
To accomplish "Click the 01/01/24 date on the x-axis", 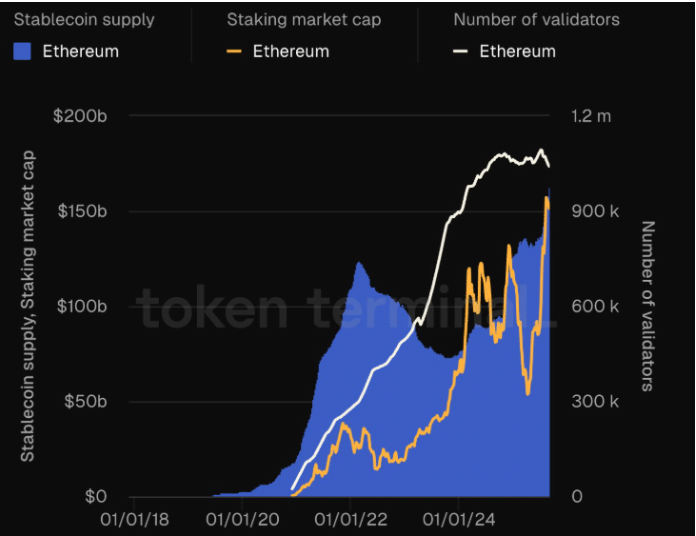I will click(457, 520).
